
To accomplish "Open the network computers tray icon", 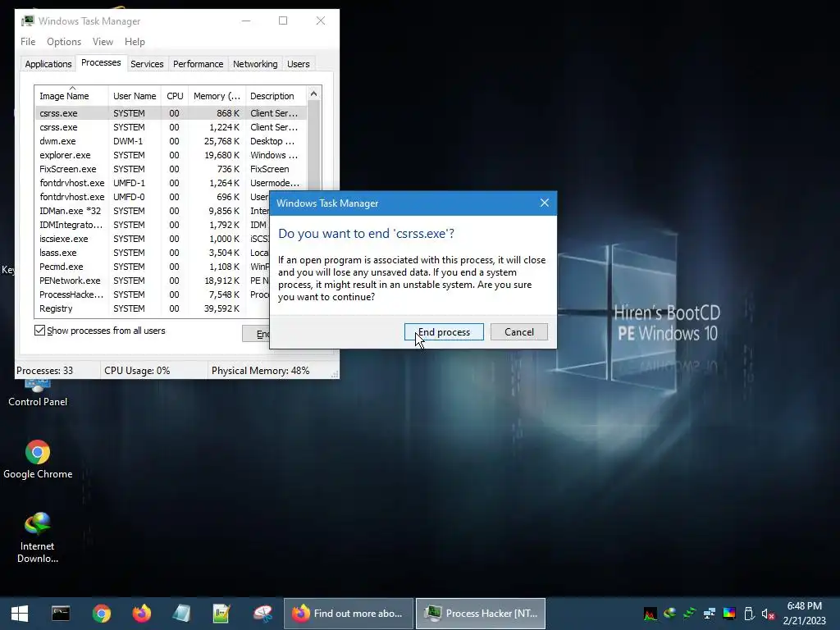I will tap(710, 614).
